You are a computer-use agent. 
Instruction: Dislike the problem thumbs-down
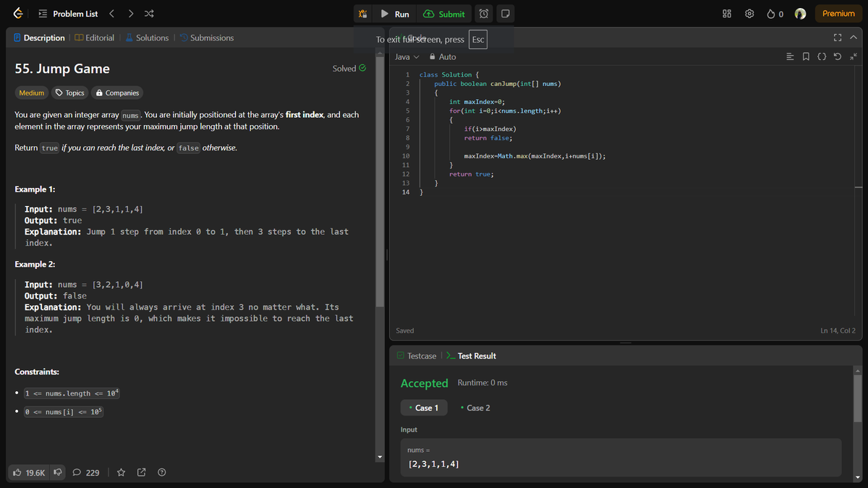(58, 473)
